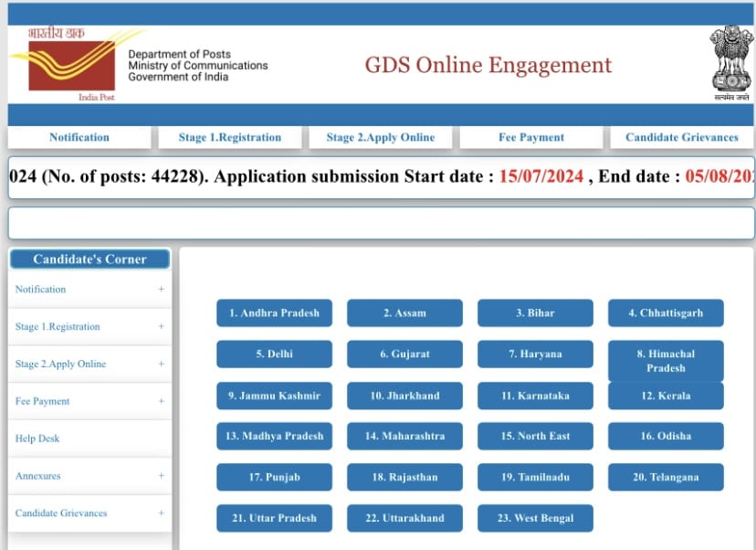Select 10. Jharkhand circle
Screen dimensions: 756x550
405,396
